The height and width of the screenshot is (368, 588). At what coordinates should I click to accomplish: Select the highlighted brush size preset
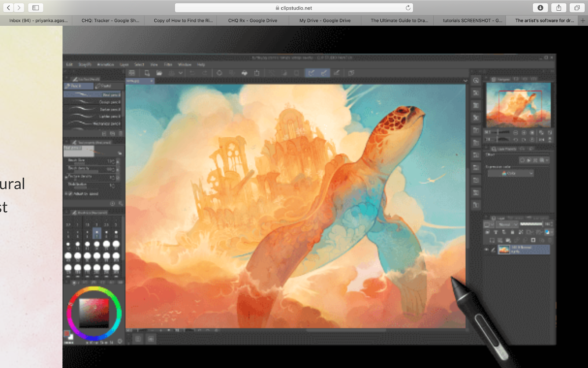tap(97, 233)
